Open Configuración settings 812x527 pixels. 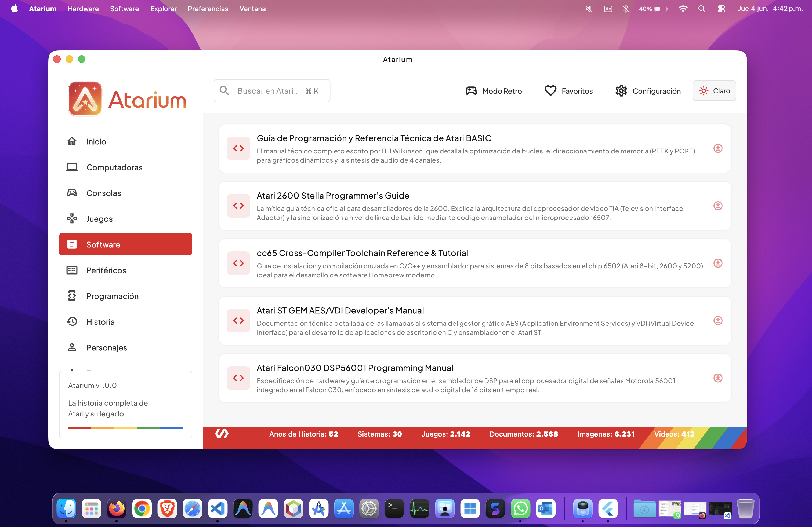pos(648,91)
